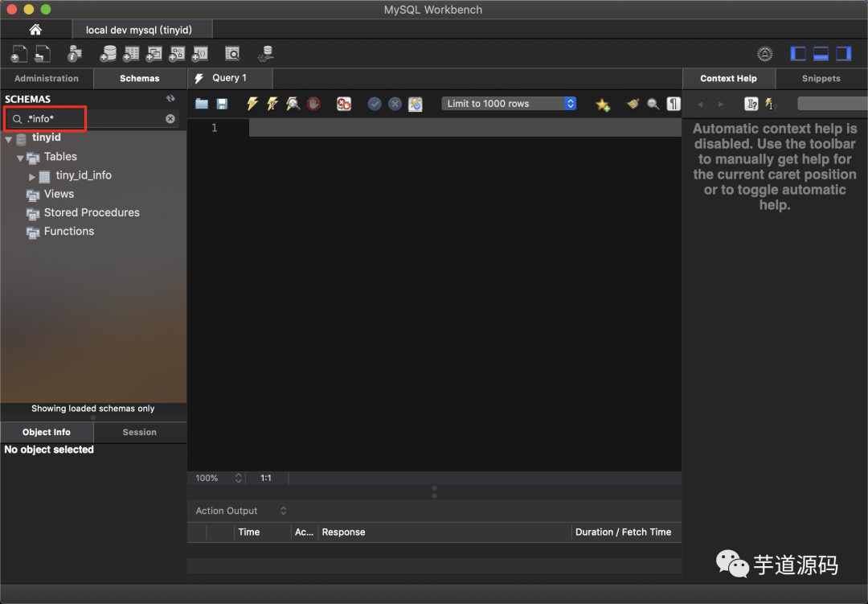Execute the whole SQL script
868x604 pixels.
252,104
